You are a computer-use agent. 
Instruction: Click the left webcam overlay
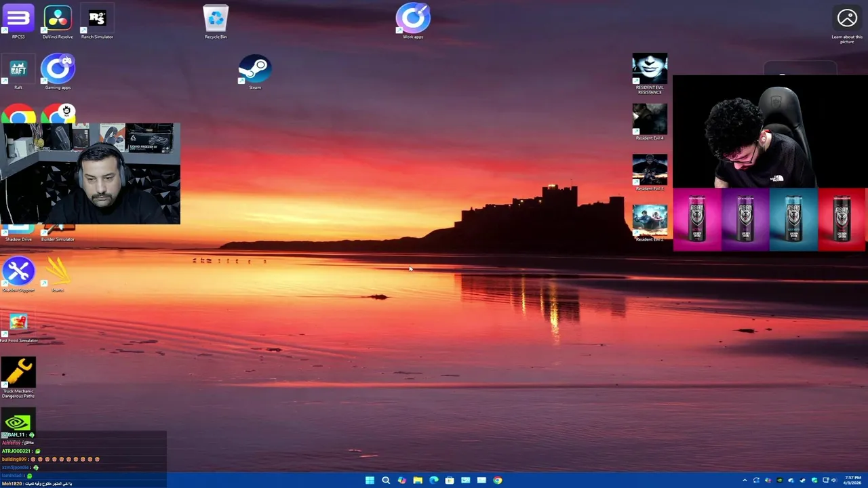click(x=90, y=174)
